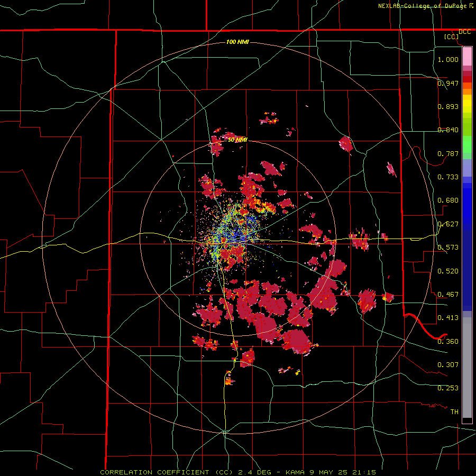
Task: Click the 0.573 legend value
Action: pos(448,247)
